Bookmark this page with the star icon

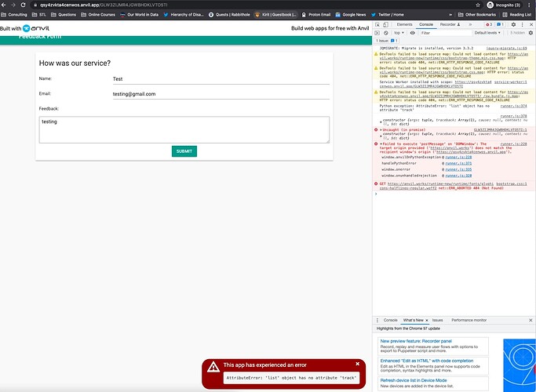coord(478,5)
